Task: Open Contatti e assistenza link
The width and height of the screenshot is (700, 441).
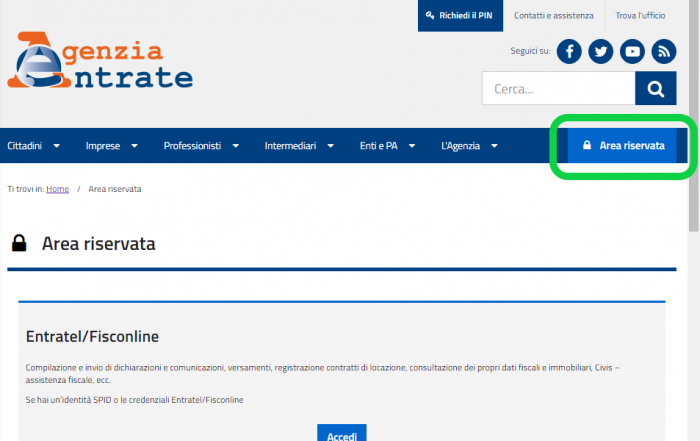Action: 554,16
